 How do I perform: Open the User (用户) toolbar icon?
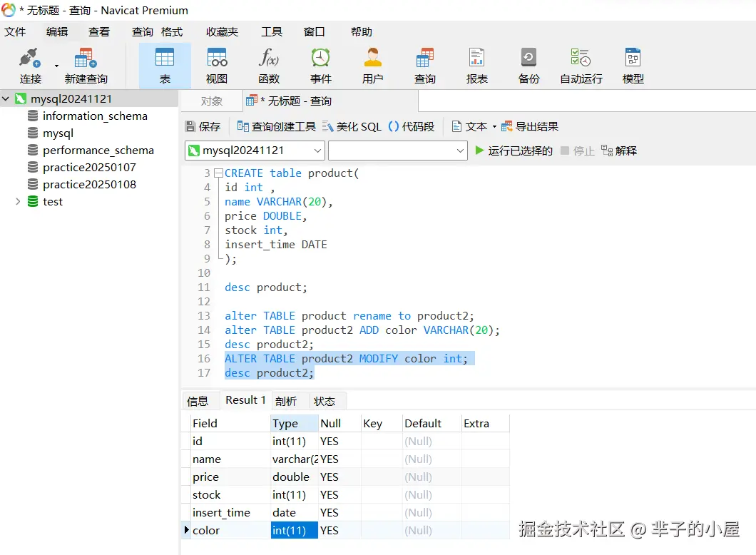click(x=373, y=65)
